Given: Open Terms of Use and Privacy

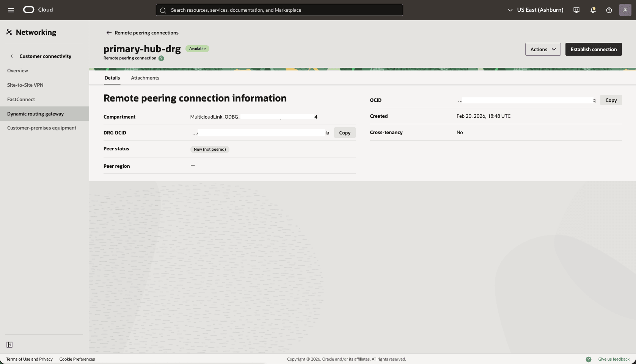Looking at the screenshot, I should point(30,359).
